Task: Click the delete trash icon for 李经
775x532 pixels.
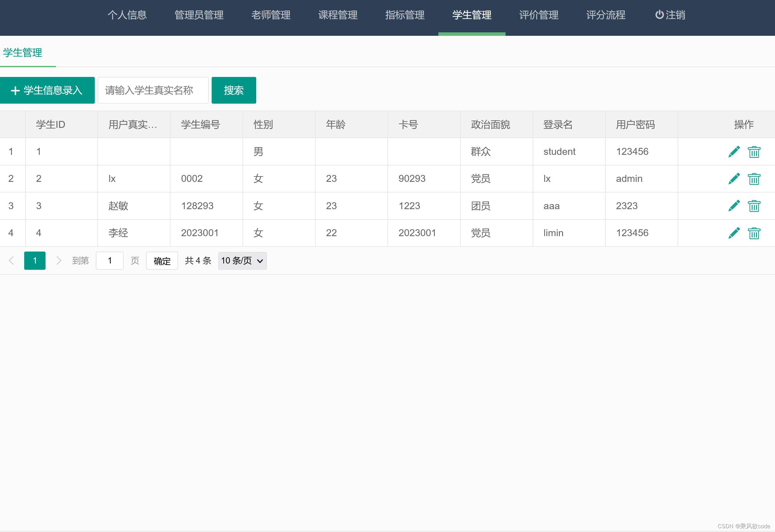Action: 754,233
